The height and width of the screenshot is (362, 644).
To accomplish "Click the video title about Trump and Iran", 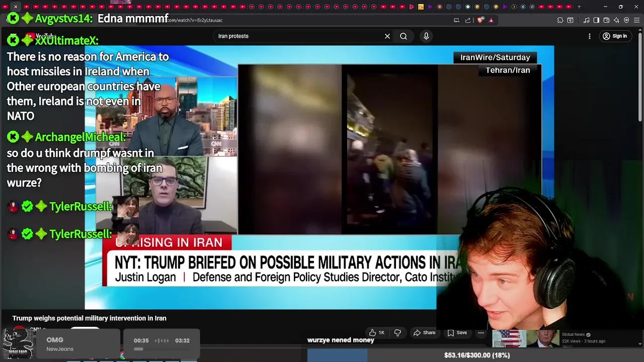I will pyautogui.click(x=89, y=318).
